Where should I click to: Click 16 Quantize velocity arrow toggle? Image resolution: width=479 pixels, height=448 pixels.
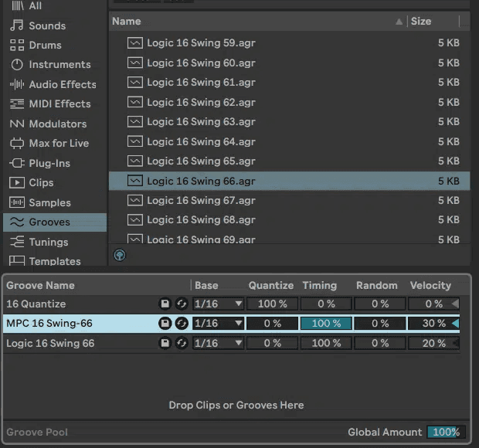pyautogui.click(x=455, y=304)
